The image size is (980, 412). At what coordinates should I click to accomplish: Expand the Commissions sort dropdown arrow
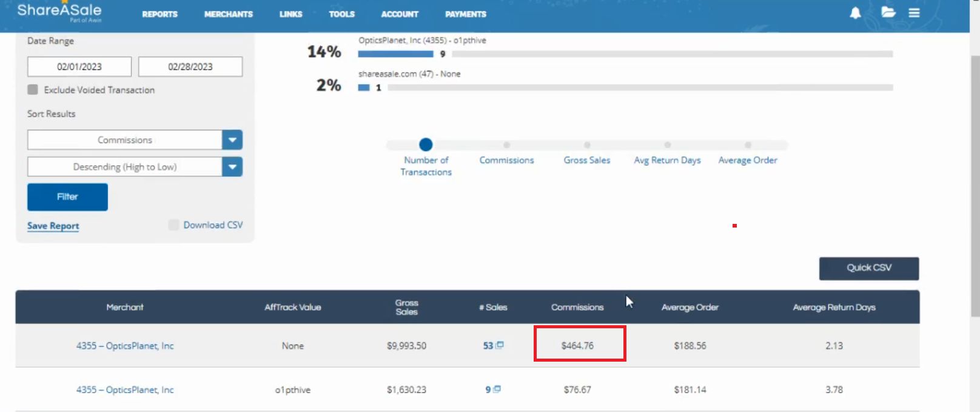point(232,140)
